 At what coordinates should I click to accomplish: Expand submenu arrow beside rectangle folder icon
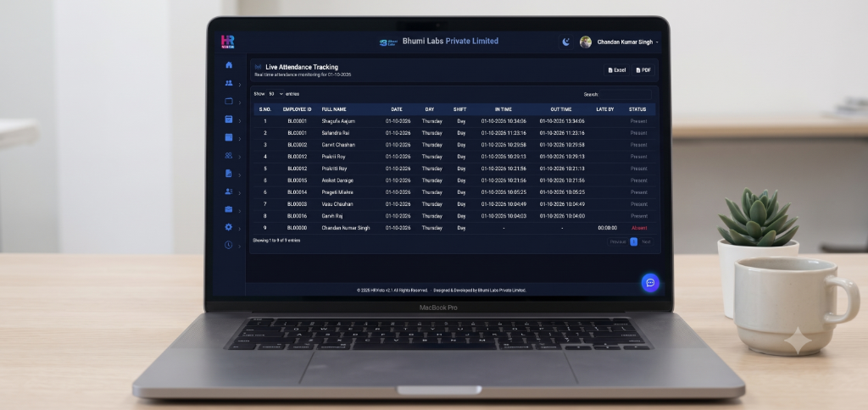click(240, 102)
